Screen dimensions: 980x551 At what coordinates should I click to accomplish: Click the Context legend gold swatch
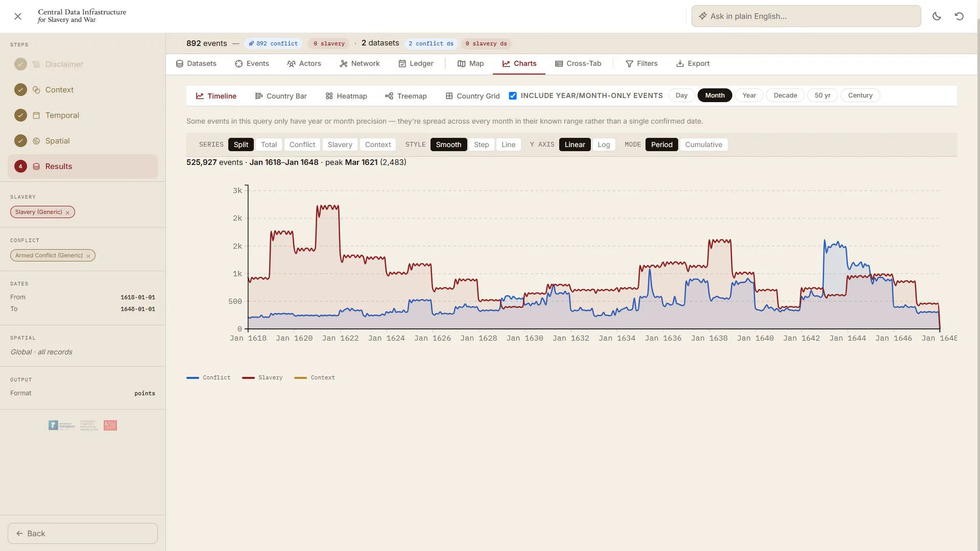tap(300, 378)
